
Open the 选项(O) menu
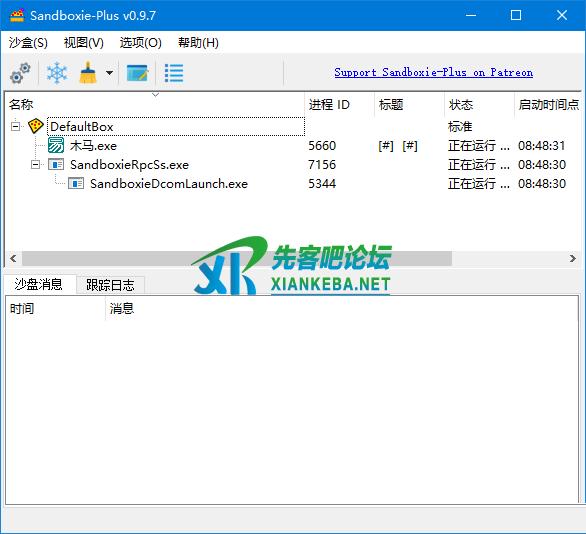coord(140,43)
